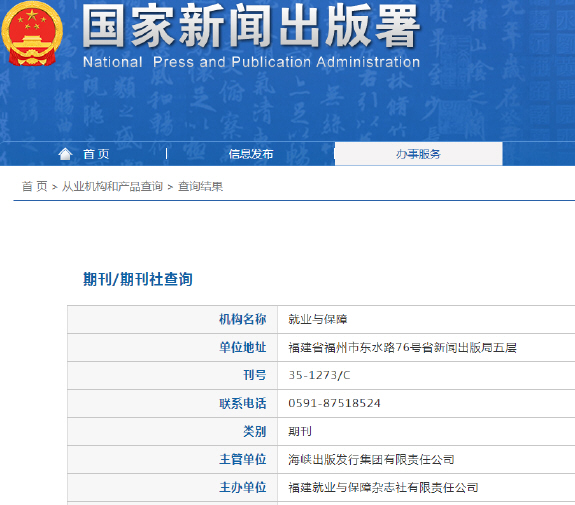The image size is (575, 505).
Task: Click the 主管单位 value 海峡出版发行集团有限责任公司
Action: coord(371,460)
